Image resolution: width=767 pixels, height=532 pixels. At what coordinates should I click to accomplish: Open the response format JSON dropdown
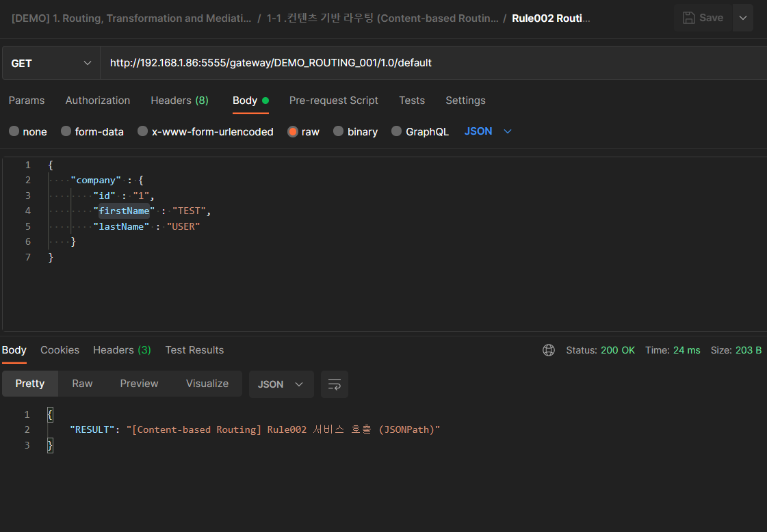tap(281, 384)
